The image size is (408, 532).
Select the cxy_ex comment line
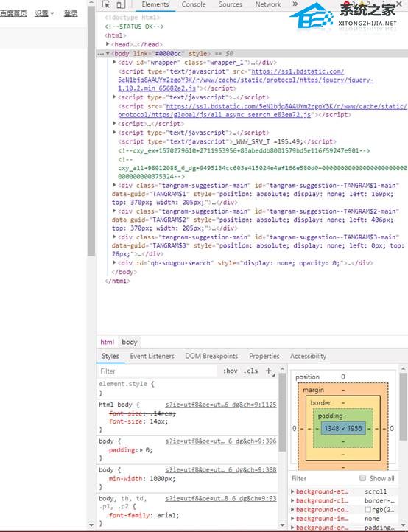coord(244,150)
